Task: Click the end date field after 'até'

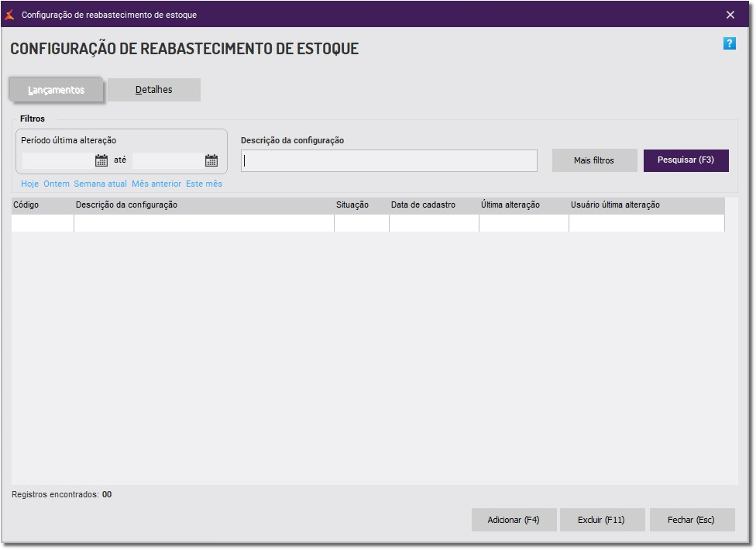Action: pos(168,160)
